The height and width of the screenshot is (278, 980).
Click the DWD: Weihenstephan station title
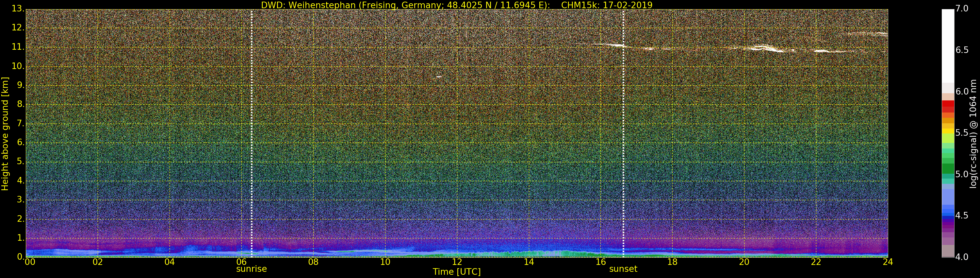(x=405, y=5)
